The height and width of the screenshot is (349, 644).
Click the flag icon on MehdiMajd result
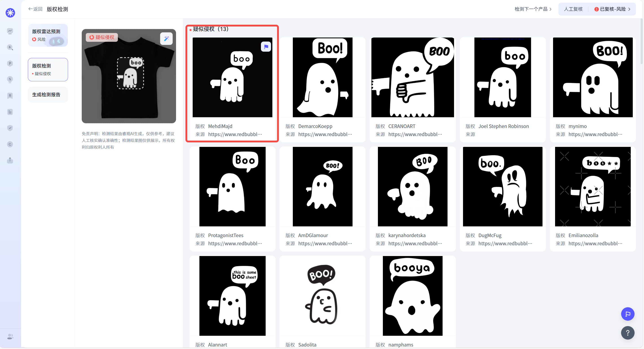(266, 46)
